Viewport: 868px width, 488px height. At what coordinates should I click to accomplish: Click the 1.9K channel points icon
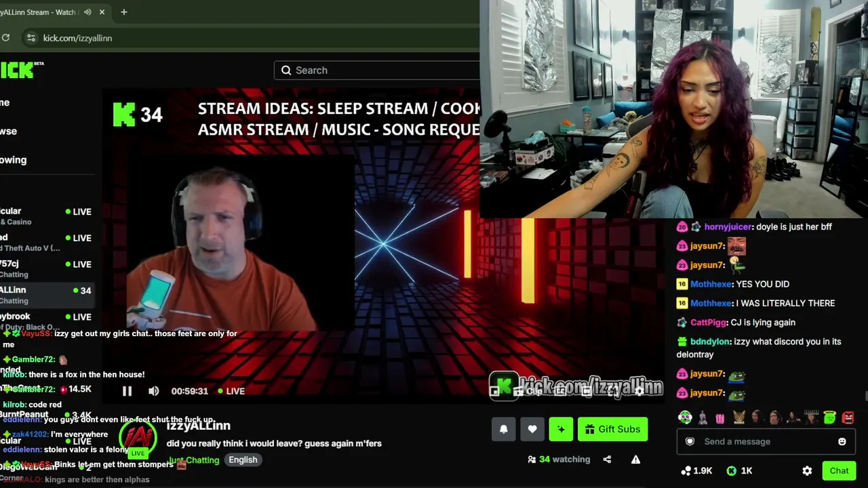(686, 470)
